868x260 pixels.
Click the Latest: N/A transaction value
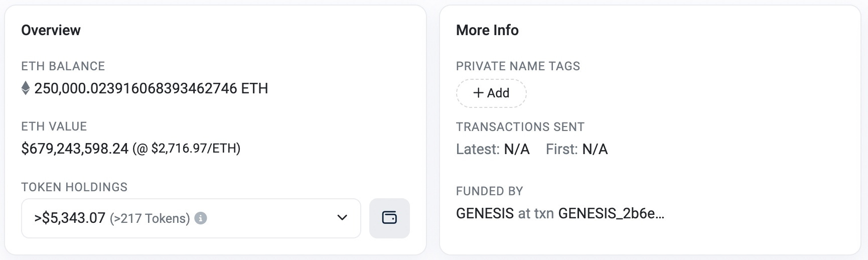pos(517,149)
